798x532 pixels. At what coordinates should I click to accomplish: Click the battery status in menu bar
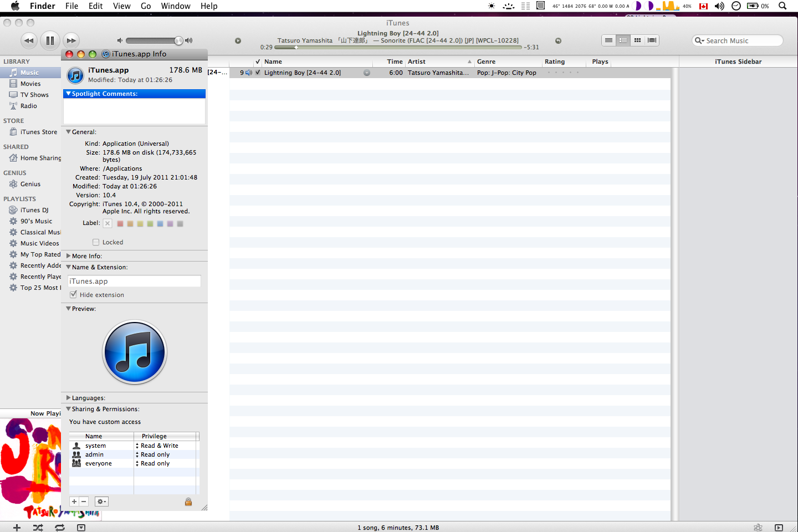758,6
